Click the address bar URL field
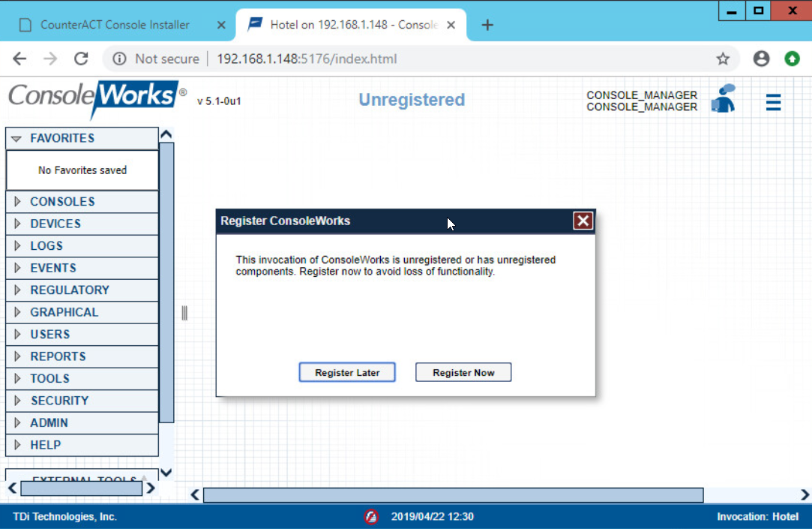This screenshot has height=529, width=812. click(307, 59)
